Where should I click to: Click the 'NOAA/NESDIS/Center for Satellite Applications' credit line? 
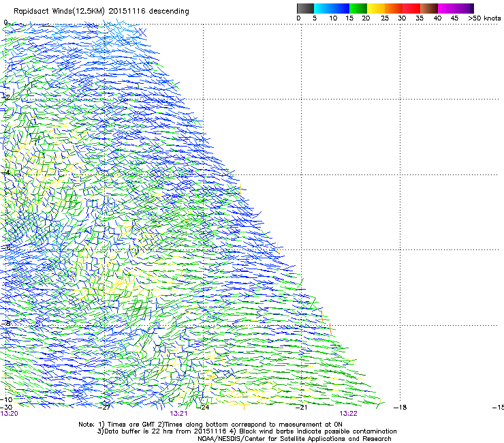pos(294,439)
